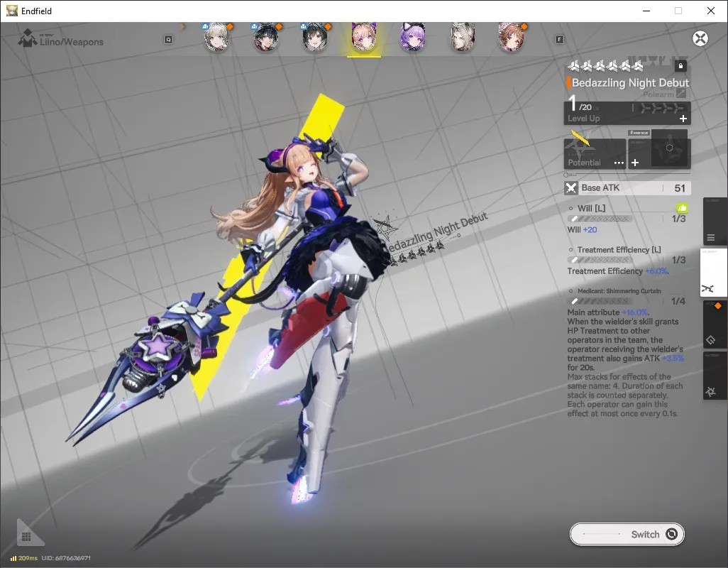Select the brown-haired operator with orange marker
Screen dimensions: 728x568
511,37
